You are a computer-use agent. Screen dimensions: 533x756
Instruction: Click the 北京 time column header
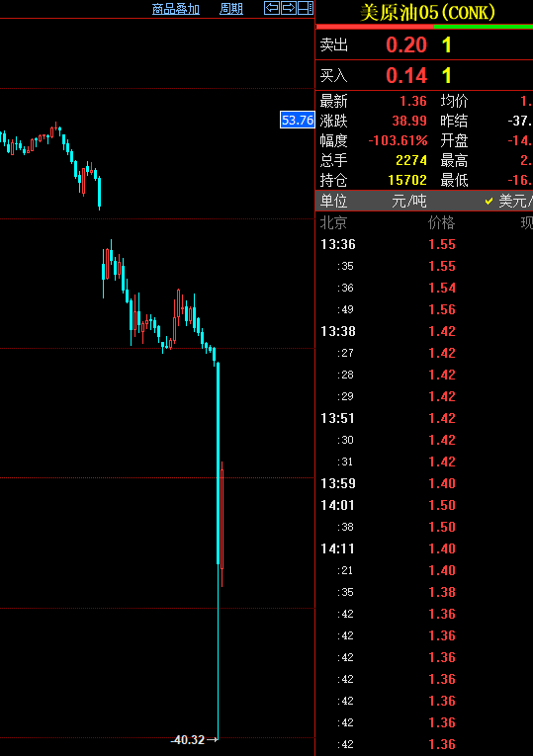point(333,222)
